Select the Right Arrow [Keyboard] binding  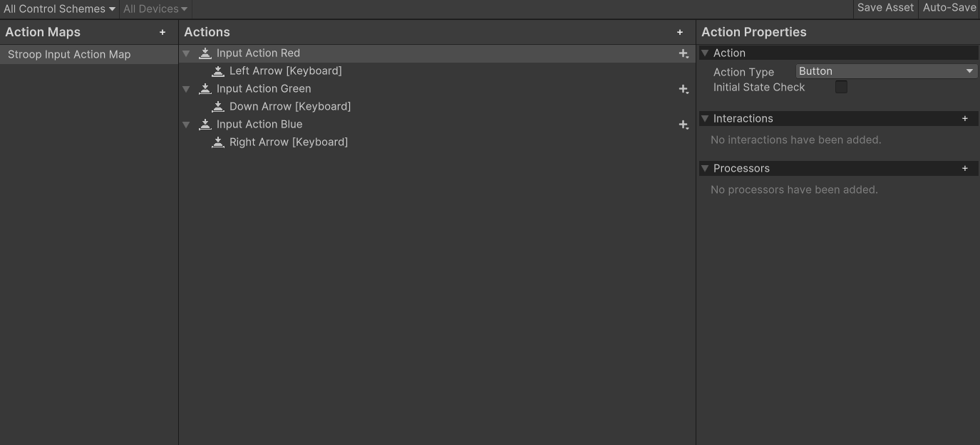(x=437, y=142)
